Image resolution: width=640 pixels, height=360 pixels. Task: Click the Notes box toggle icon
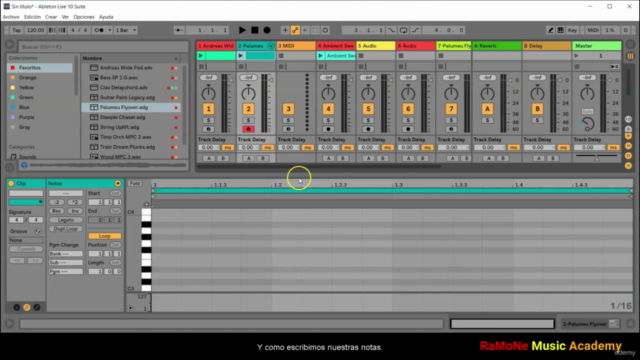pos(118,184)
